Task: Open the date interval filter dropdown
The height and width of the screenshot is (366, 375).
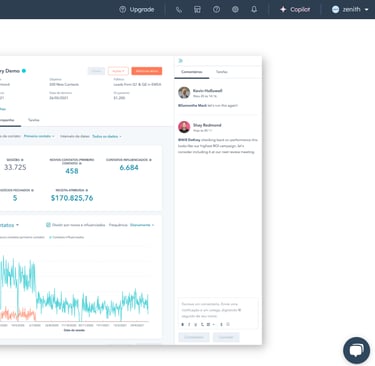Action: pyautogui.click(x=107, y=136)
